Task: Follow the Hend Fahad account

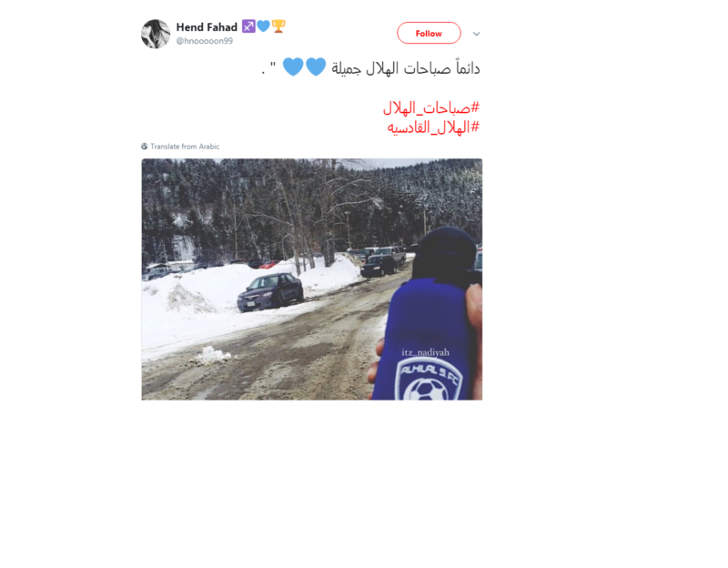Action: pos(429,33)
